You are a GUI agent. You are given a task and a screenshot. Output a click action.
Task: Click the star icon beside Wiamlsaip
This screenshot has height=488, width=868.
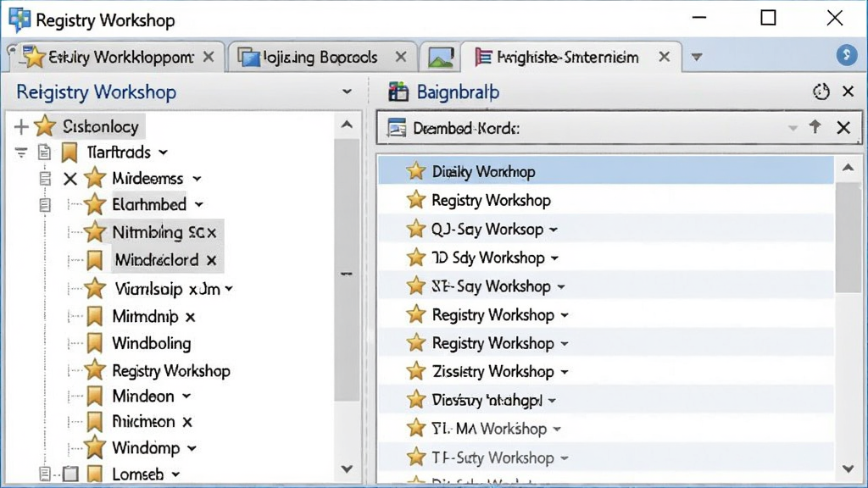click(95, 288)
